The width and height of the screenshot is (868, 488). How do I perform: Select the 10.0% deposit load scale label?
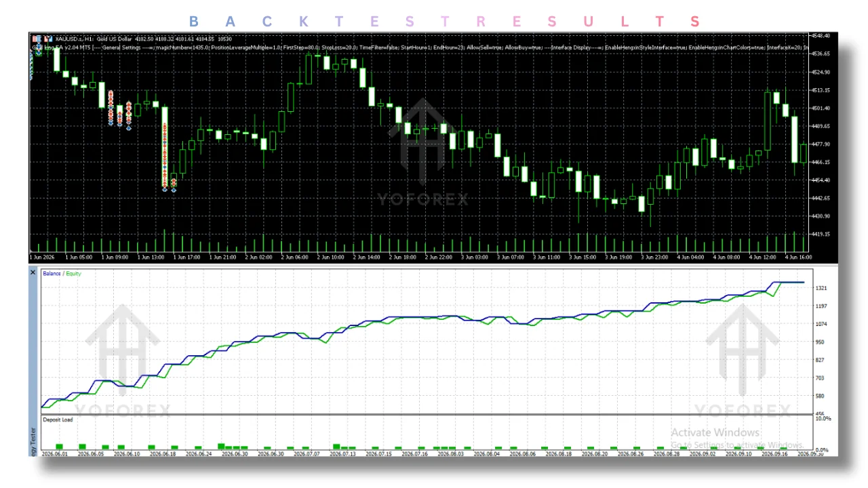coord(822,419)
